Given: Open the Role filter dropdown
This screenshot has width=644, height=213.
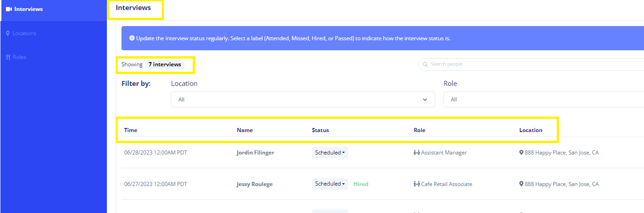Looking at the screenshot, I should 544,100.
